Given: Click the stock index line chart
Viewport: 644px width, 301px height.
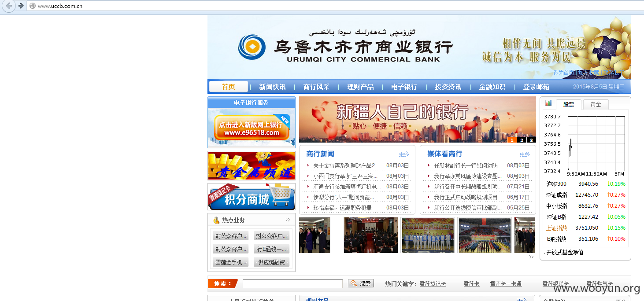Looking at the screenshot, I should click(596, 143).
